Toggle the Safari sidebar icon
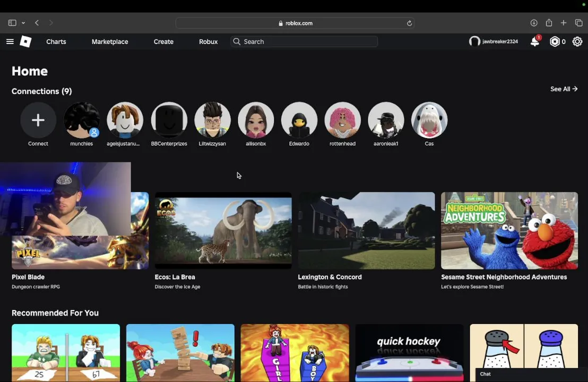Image resolution: width=588 pixels, height=382 pixels. (x=12, y=23)
